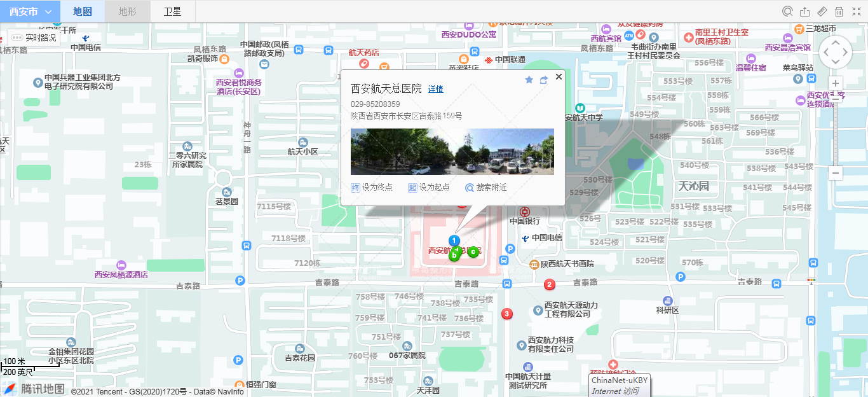Click 设为终点 set as destination
This screenshot has width=868, height=397.
tap(372, 187)
